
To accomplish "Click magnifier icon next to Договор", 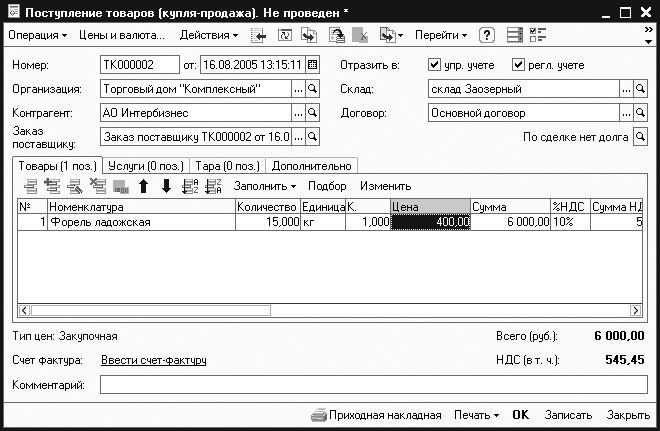I will (x=640, y=113).
